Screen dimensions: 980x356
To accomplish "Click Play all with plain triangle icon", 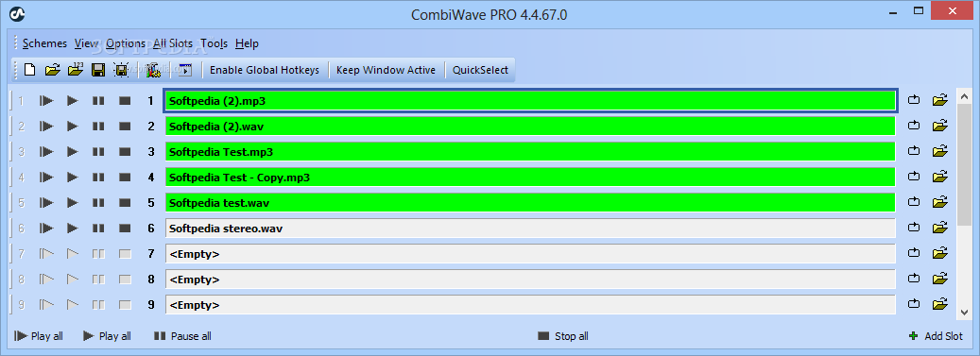I will (107, 336).
